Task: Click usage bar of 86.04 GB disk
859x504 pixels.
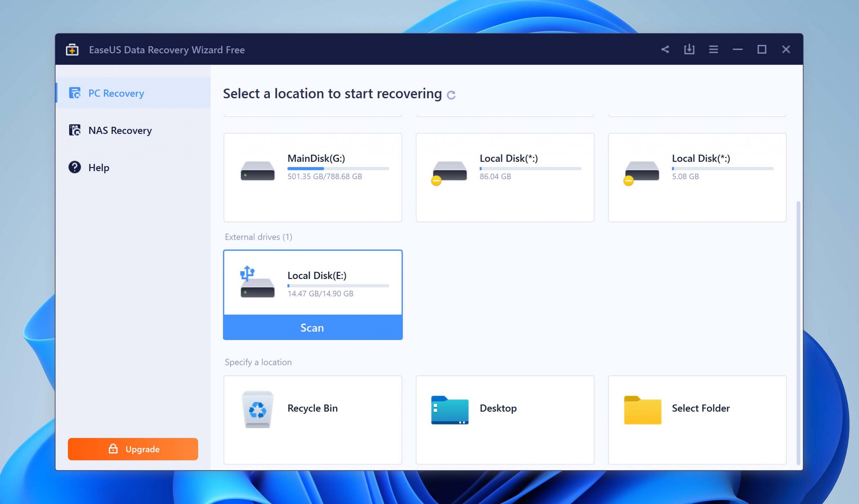Action: click(530, 169)
